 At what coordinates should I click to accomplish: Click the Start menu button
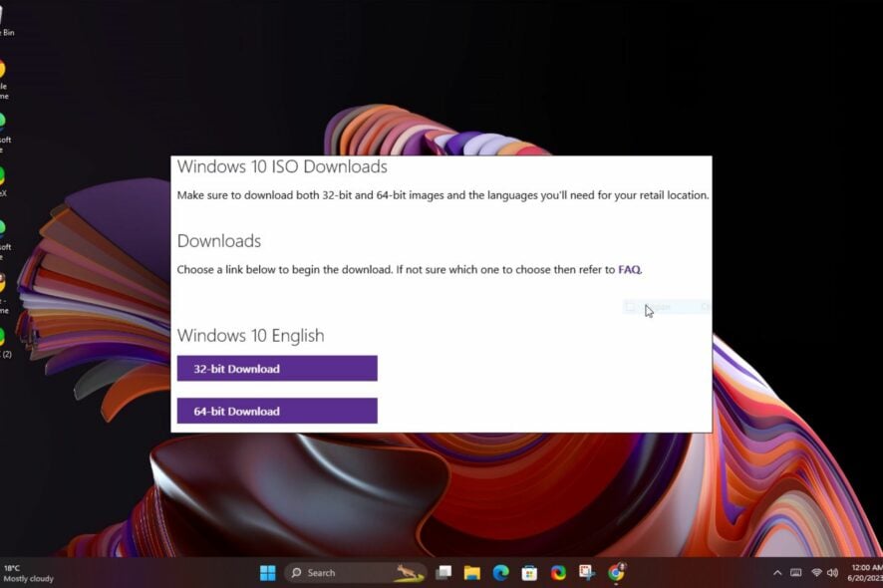pyautogui.click(x=267, y=573)
